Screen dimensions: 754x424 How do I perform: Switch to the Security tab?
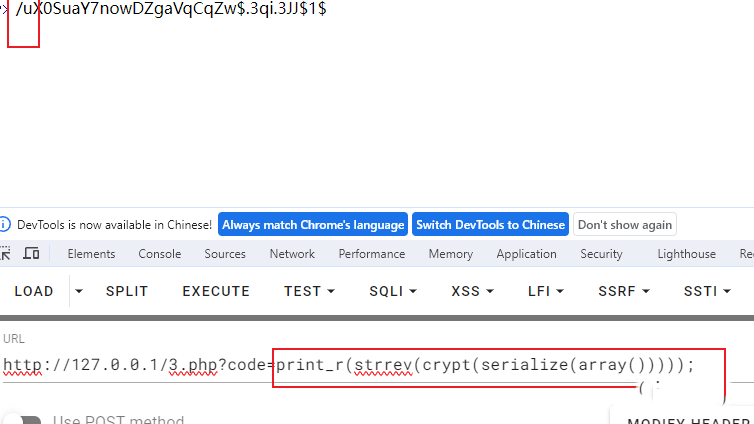(x=601, y=254)
